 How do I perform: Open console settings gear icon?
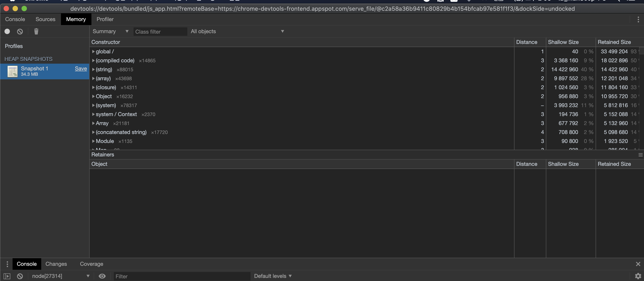pos(638,276)
